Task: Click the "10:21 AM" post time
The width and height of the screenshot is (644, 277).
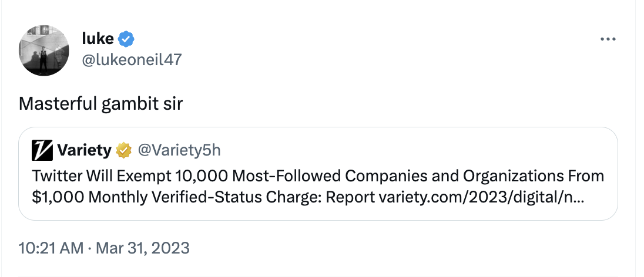Action: click(51, 248)
